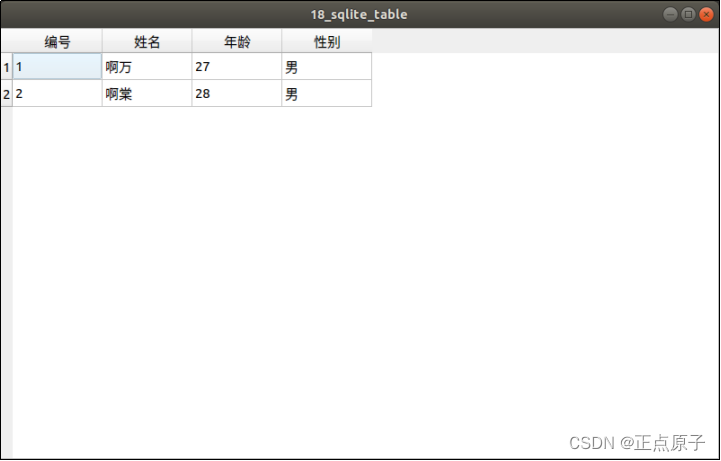Select the age cell 28
The height and width of the screenshot is (461, 721).
(237, 94)
